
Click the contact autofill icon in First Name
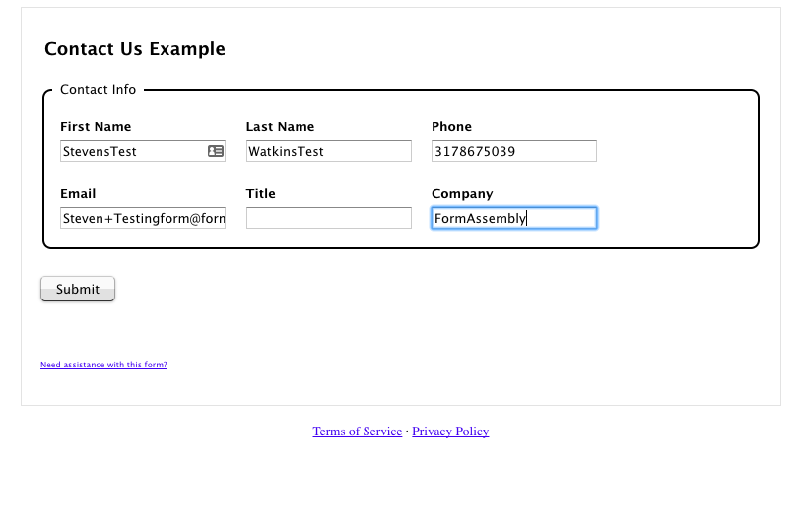tap(216, 151)
